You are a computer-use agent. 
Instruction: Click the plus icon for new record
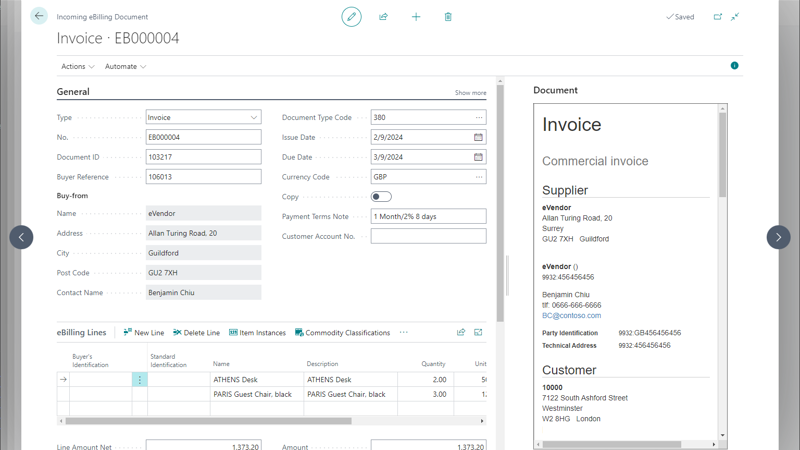(416, 17)
